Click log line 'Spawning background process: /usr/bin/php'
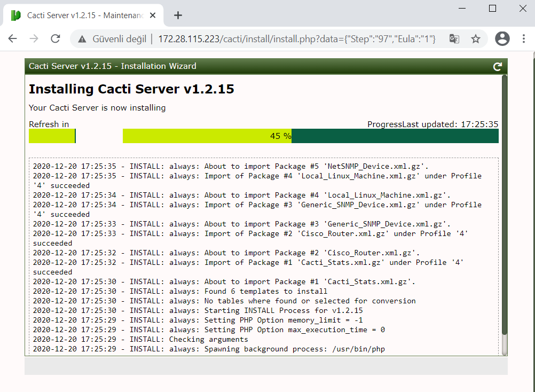The image size is (535, 392). 209,349
